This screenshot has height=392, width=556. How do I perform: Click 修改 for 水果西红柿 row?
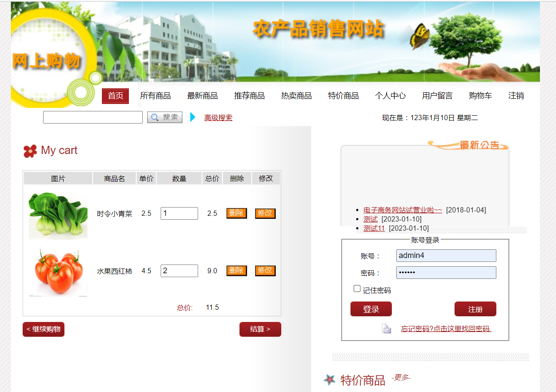[265, 271]
